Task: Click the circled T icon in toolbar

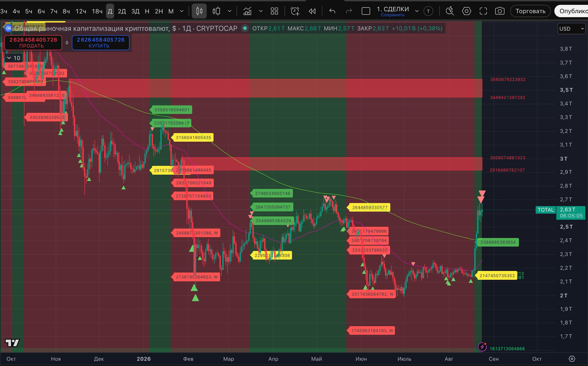Action: point(428,11)
